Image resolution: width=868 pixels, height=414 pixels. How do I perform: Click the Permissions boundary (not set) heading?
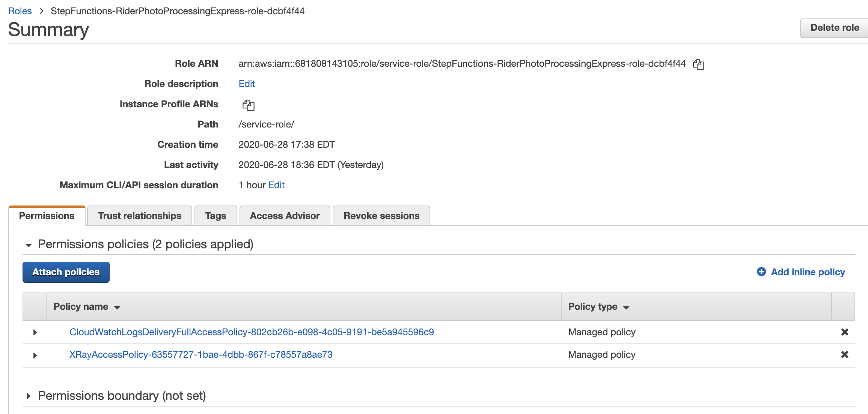(x=122, y=396)
